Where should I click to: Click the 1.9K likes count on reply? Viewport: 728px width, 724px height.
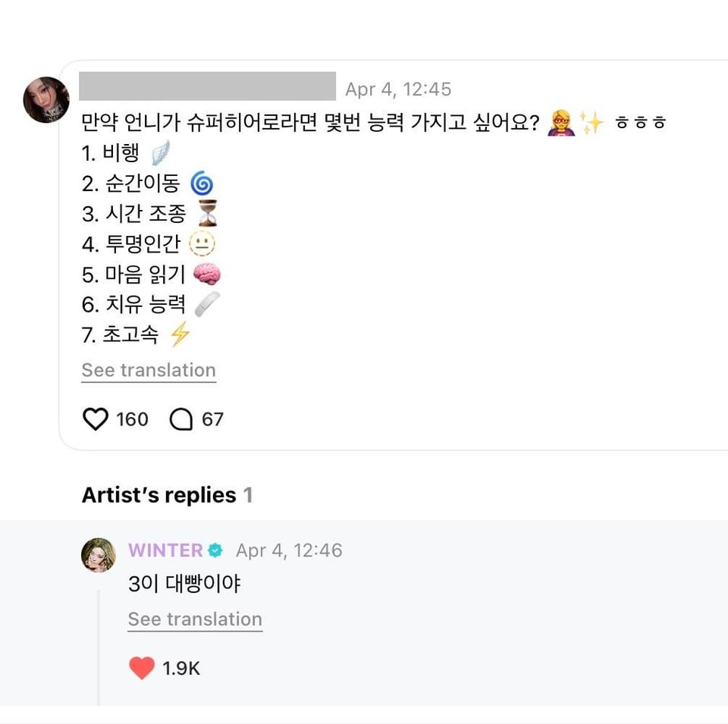pos(181,669)
